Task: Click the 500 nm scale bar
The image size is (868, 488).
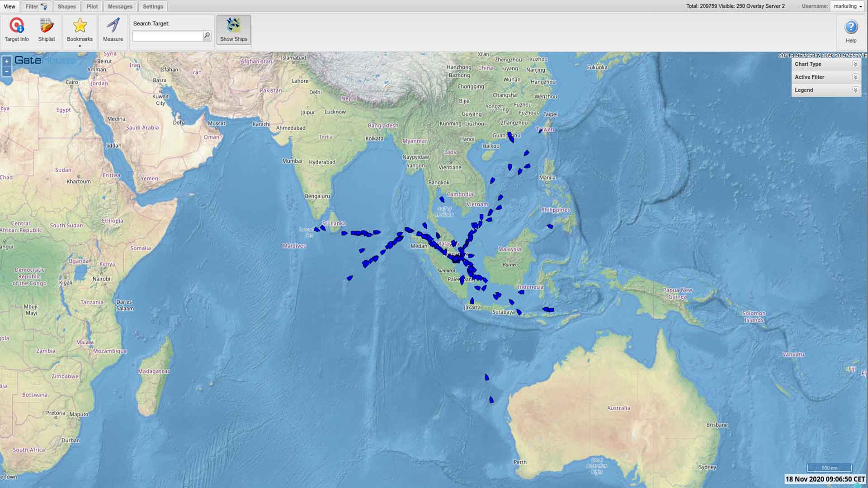Action: [829, 468]
